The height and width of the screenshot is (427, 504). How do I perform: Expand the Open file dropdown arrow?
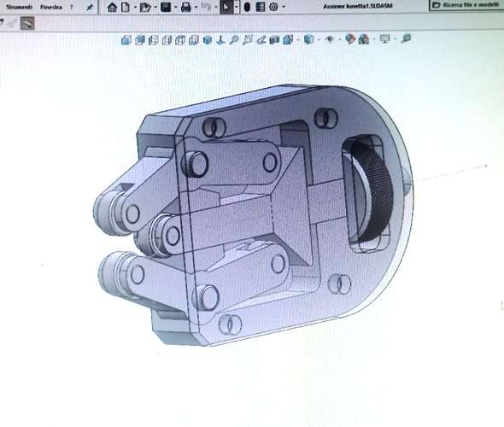[155, 7]
